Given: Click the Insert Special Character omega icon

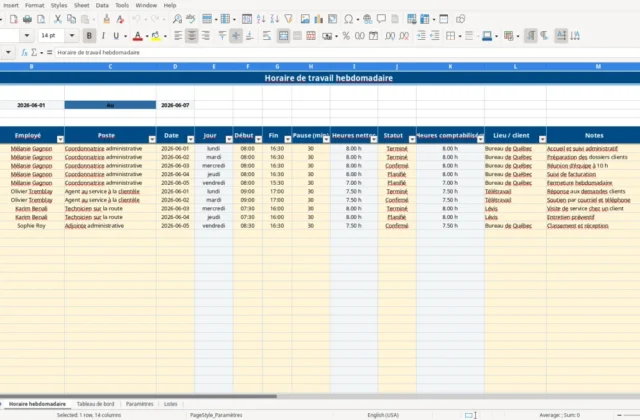Looking at the screenshot, I should point(348,19).
